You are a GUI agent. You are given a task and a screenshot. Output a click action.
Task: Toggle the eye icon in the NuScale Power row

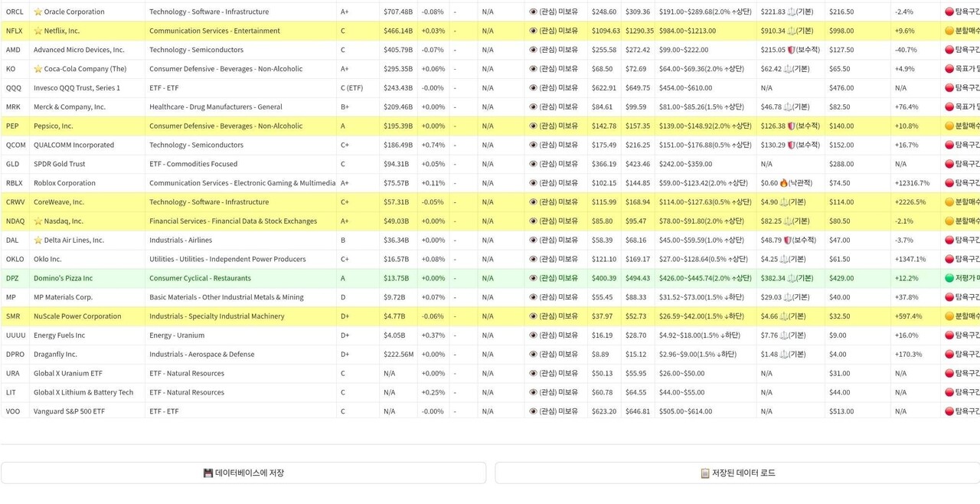point(534,316)
